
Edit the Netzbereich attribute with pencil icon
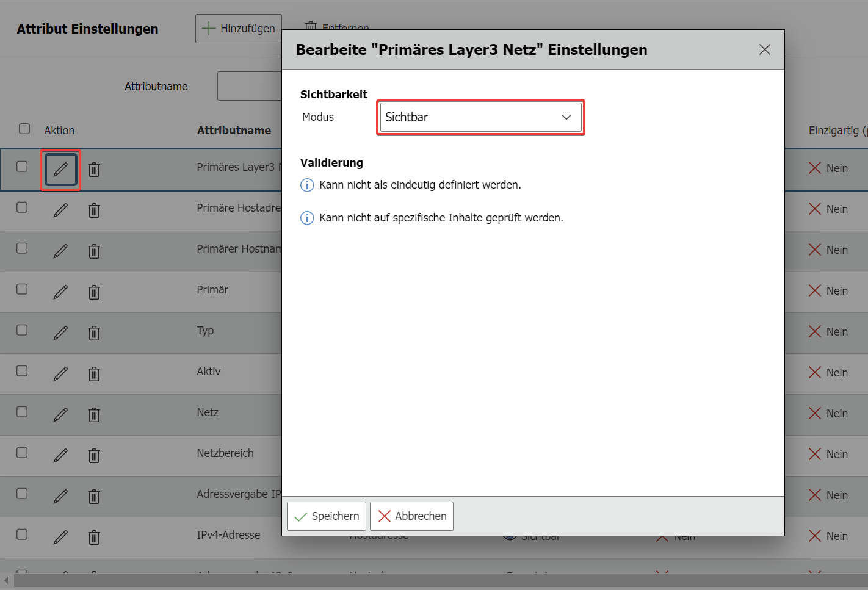pyautogui.click(x=60, y=456)
